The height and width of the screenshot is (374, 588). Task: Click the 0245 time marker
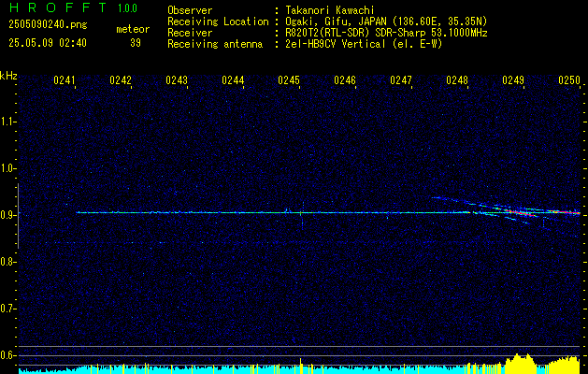coord(289,79)
